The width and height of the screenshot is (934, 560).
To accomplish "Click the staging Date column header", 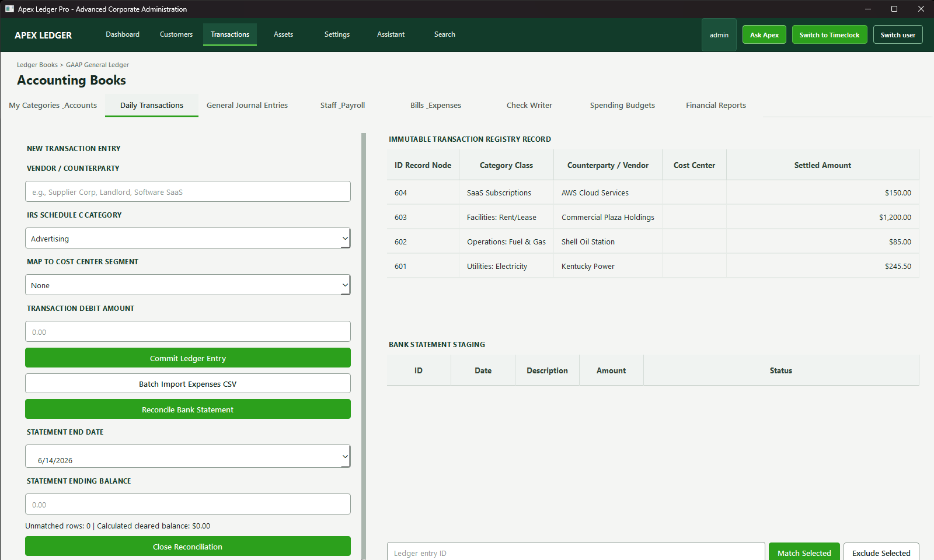I will click(x=483, y=370).
